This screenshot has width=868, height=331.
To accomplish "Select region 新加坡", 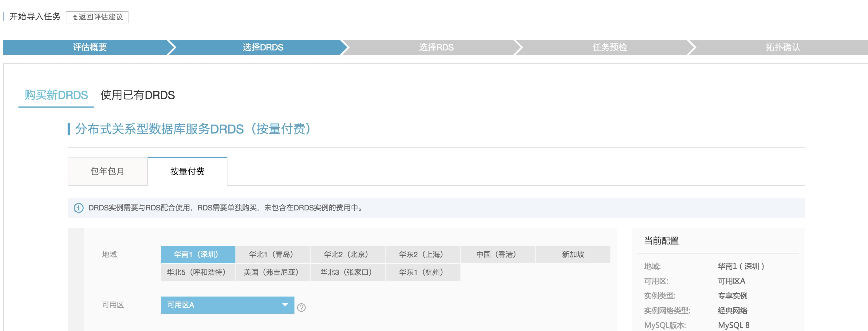I will point(573,254).
